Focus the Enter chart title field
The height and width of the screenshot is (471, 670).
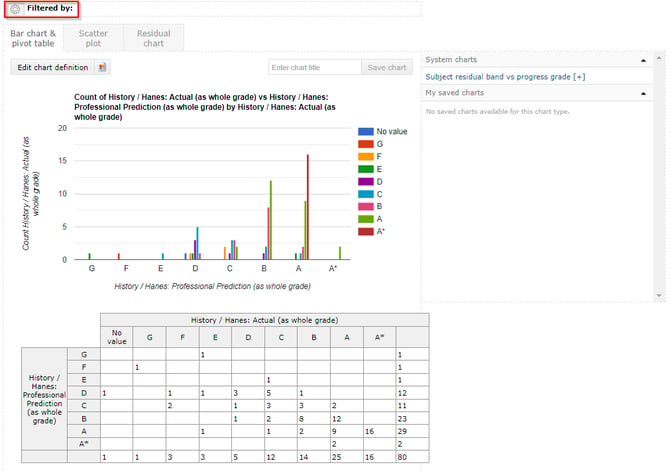coord(315,67)
